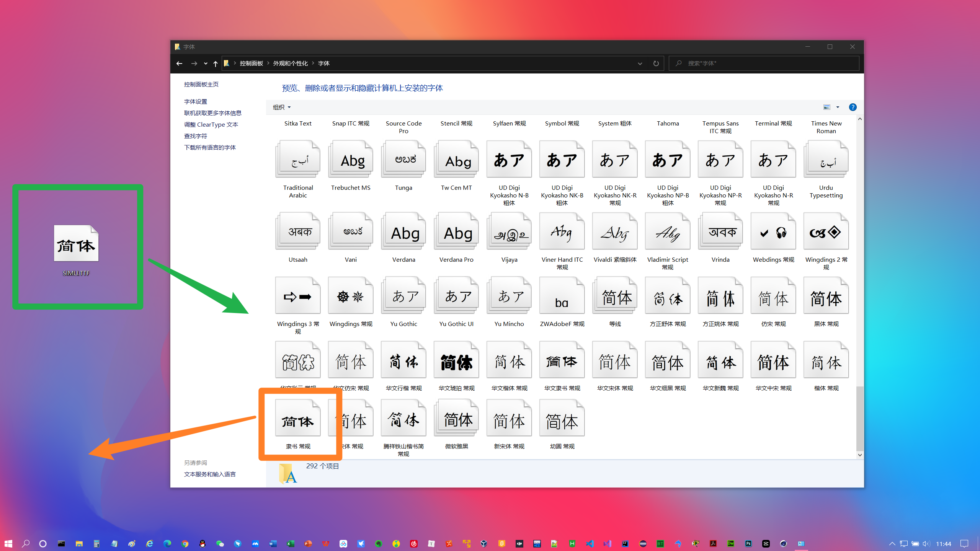
Task: Select the Webdings 常规 font icon
Action: click(773, 231)
